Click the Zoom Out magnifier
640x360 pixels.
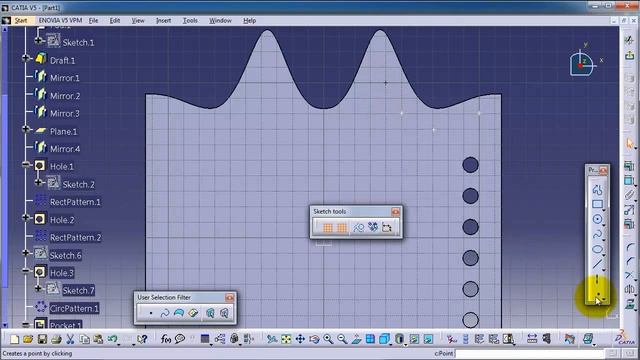tap(342, 339)
